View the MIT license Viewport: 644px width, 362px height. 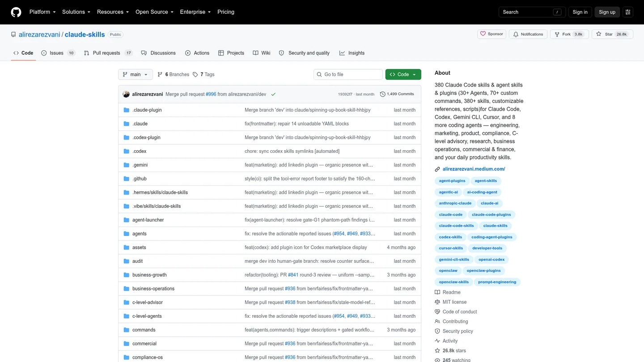(x=450, y=302)
